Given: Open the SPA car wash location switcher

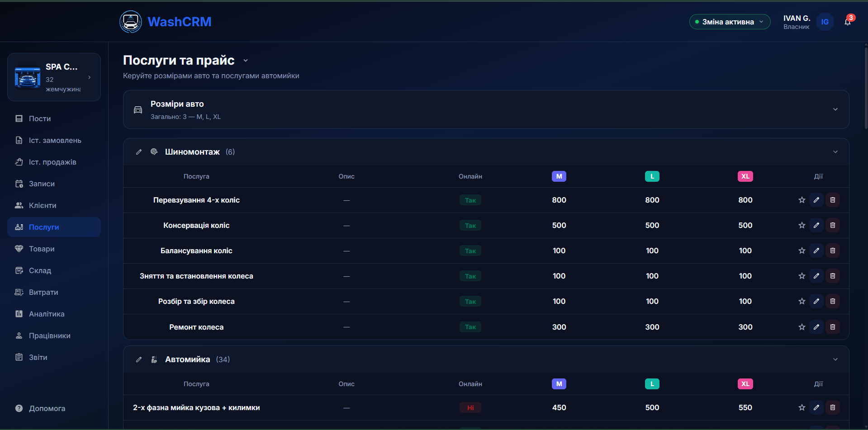Looking at the screenshot, I should [54, 77].
